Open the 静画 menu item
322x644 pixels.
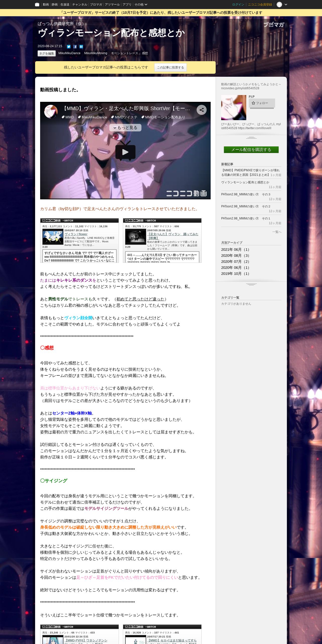pos(54,5)
